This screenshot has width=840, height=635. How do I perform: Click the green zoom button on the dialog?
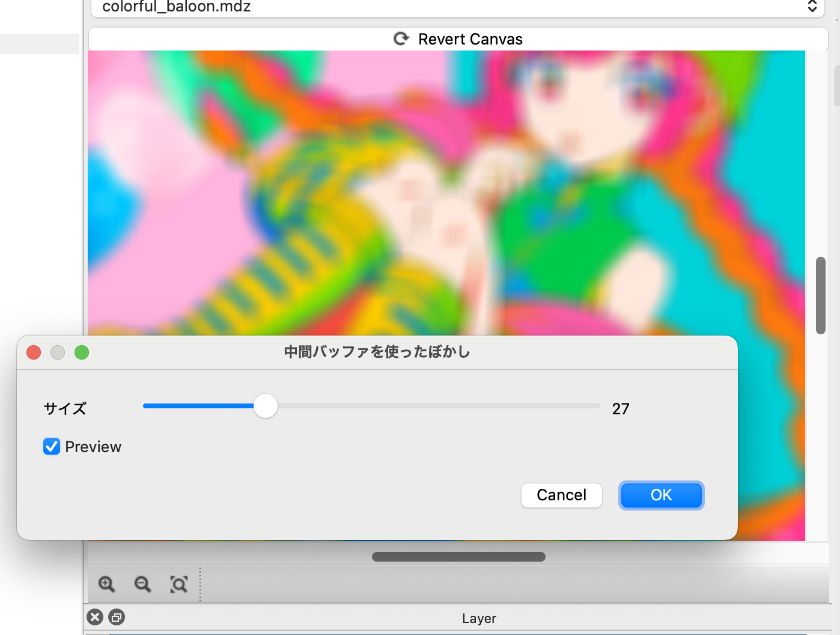pyautogui.click(x=82, y=352)
